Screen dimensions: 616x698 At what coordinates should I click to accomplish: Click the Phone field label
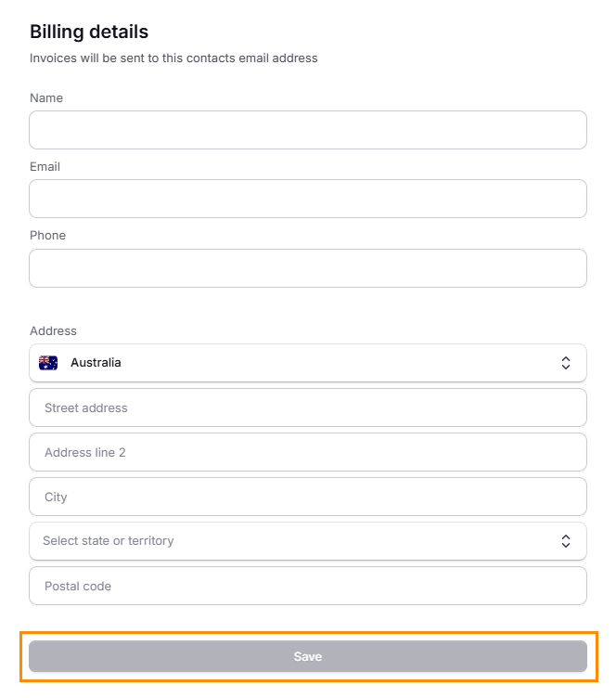coord(47,235)
